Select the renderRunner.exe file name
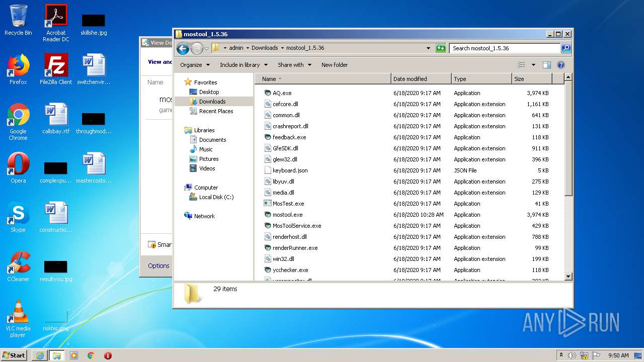Image resolution: width=644 pixels, height=362 pixels. coord(295,248)
